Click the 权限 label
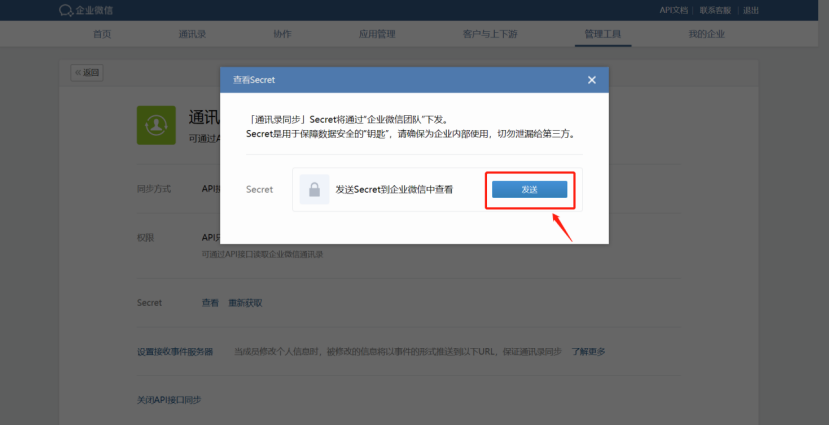The width and height of the screenshot is (830, 426). pos(146,238)
